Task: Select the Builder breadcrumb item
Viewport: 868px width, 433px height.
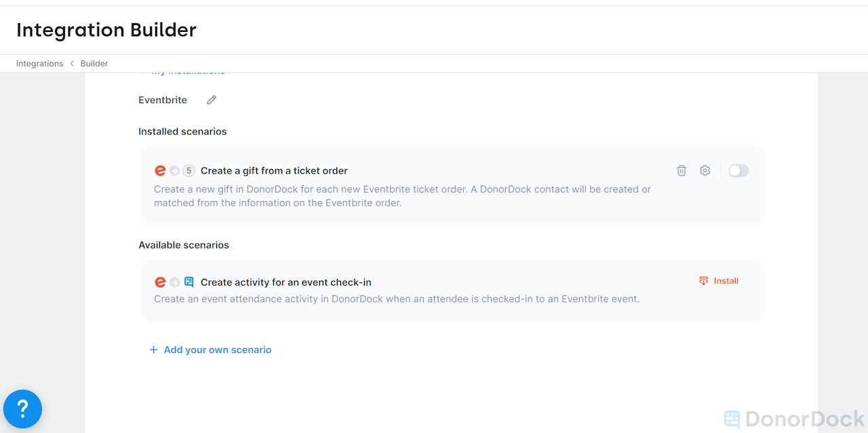Action: (94, 64)
